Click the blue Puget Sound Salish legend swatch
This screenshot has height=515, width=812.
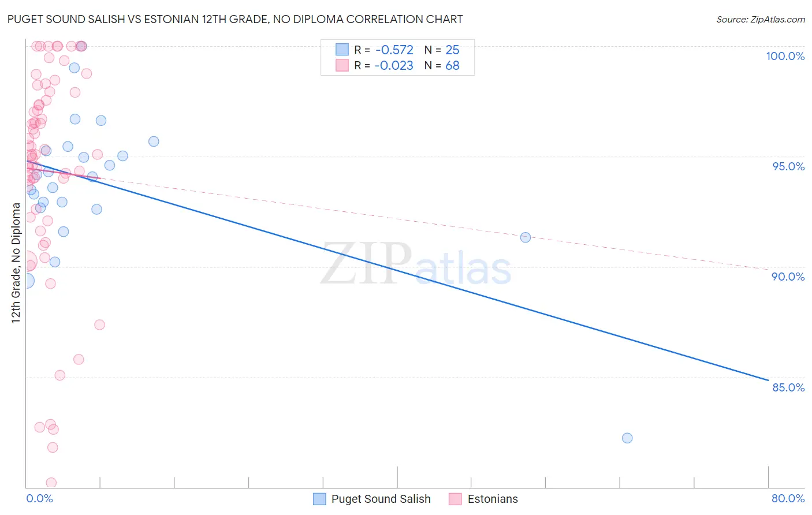[x=319, y=499]
